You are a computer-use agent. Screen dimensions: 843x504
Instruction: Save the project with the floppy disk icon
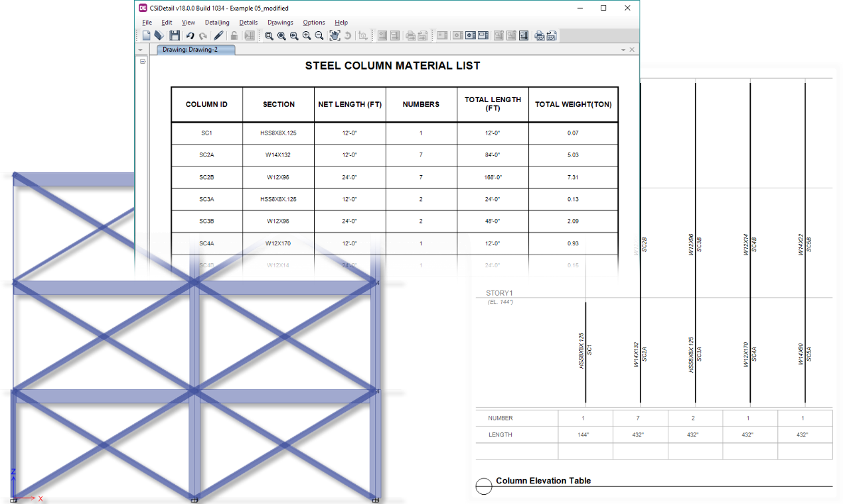[x=175, y=36]
